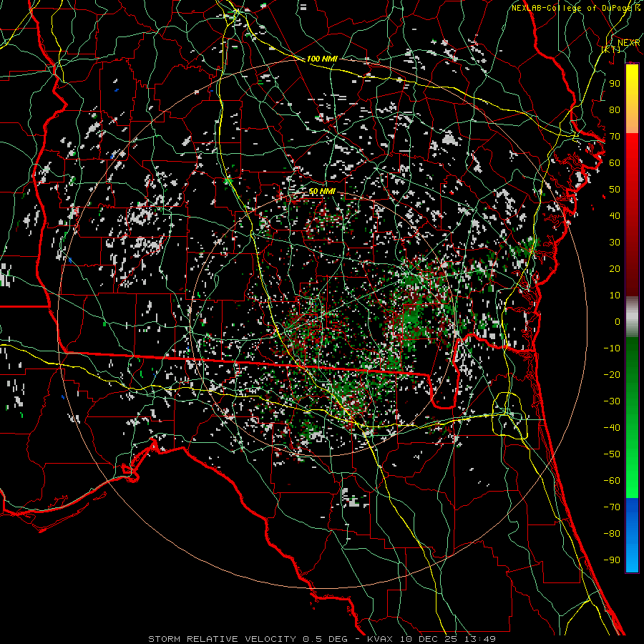Click the "-30" value on the legend scale
Viewport: 644px width, 644px height.
(612, 401)
